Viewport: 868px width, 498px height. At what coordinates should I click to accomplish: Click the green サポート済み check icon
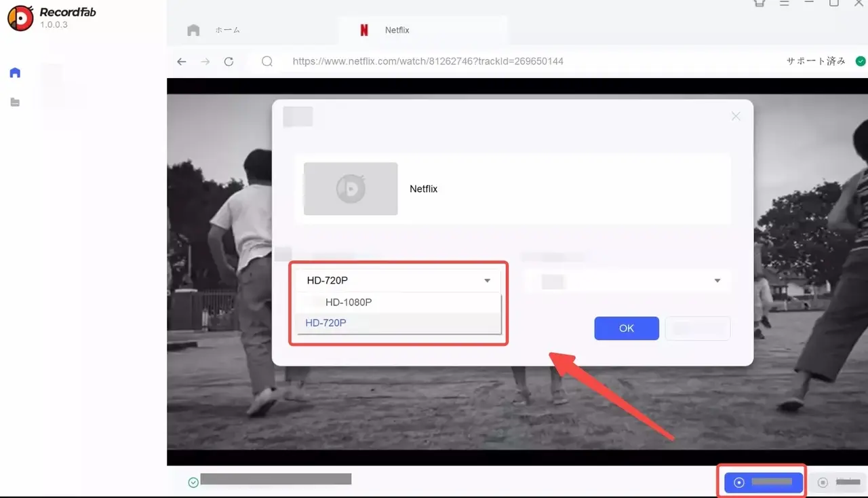[x=861, y=61]
